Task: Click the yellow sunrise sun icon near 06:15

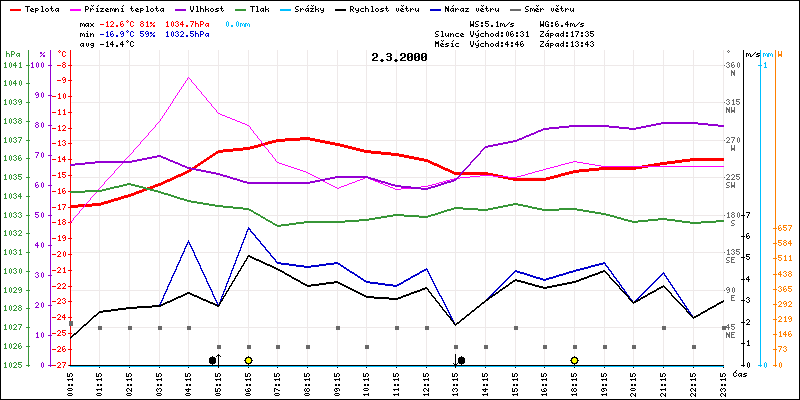Action: click(248, 360)
